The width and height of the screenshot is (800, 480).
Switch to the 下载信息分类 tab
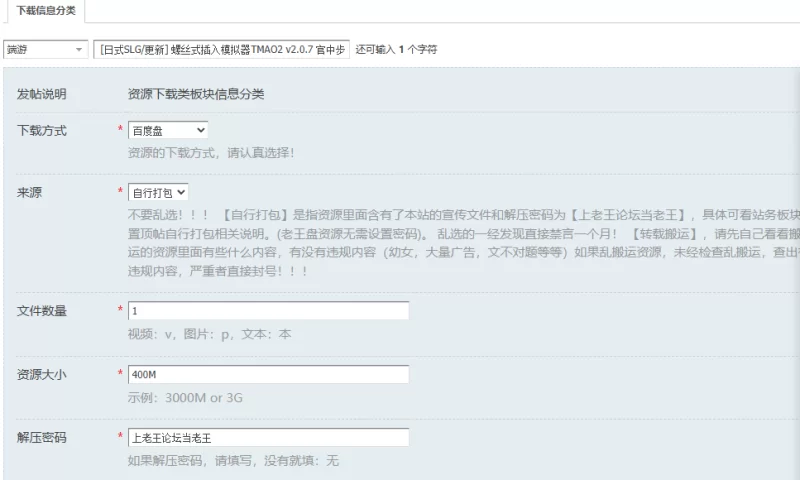click(46, 11)
